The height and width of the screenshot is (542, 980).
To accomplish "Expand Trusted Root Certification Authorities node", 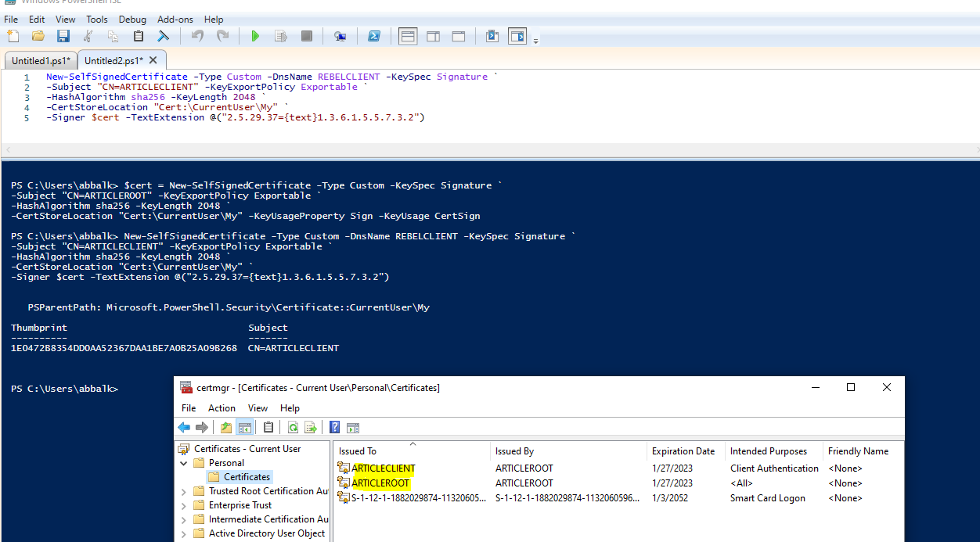I will pyautogui.click(x=184, y=491).
